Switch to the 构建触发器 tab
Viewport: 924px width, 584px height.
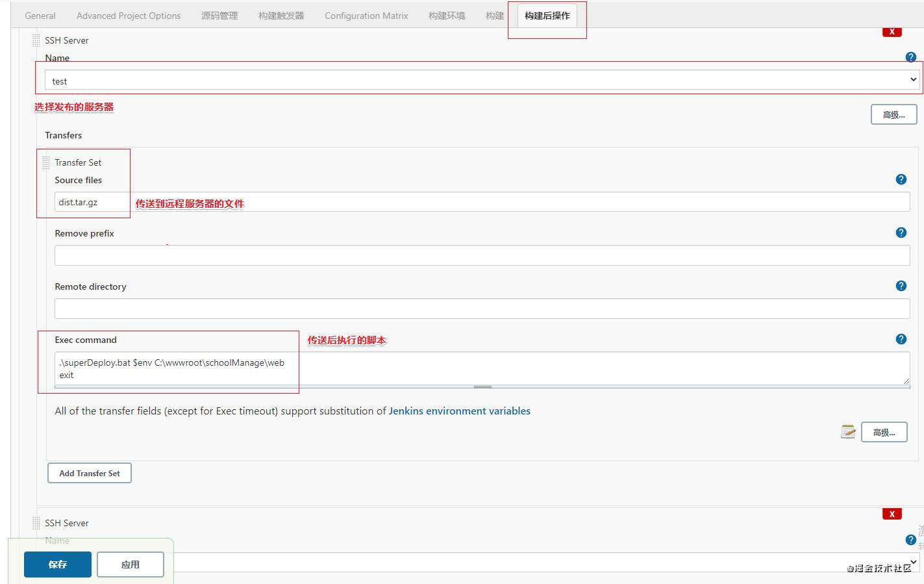[281, 16]
